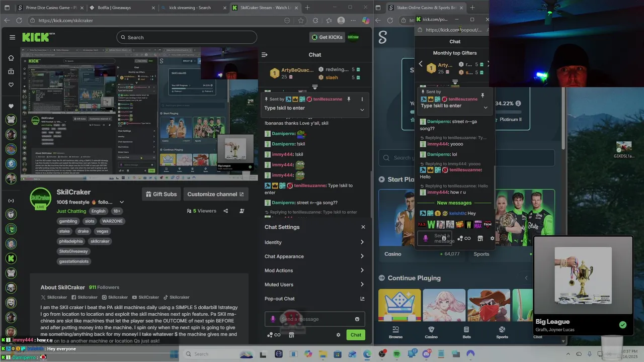Open Discord from the taskbar

[x=427, y=354]
